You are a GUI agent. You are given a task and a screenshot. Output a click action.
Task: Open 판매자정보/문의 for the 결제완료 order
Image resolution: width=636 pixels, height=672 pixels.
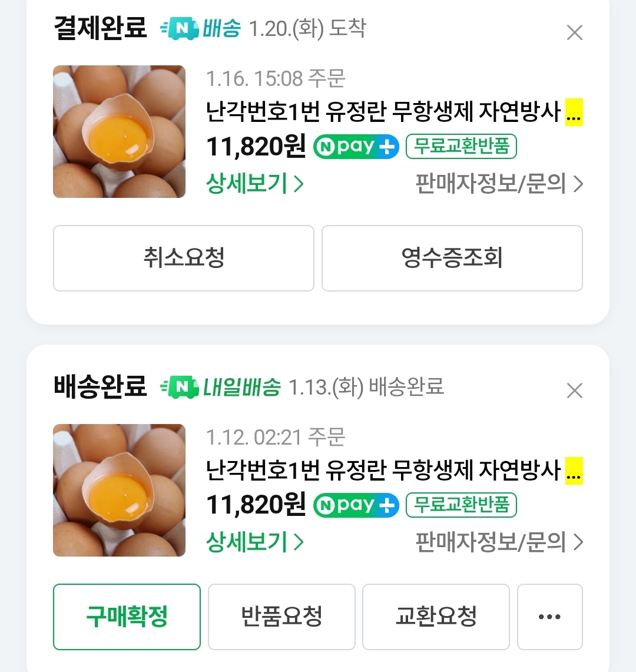tap(499, 184)
